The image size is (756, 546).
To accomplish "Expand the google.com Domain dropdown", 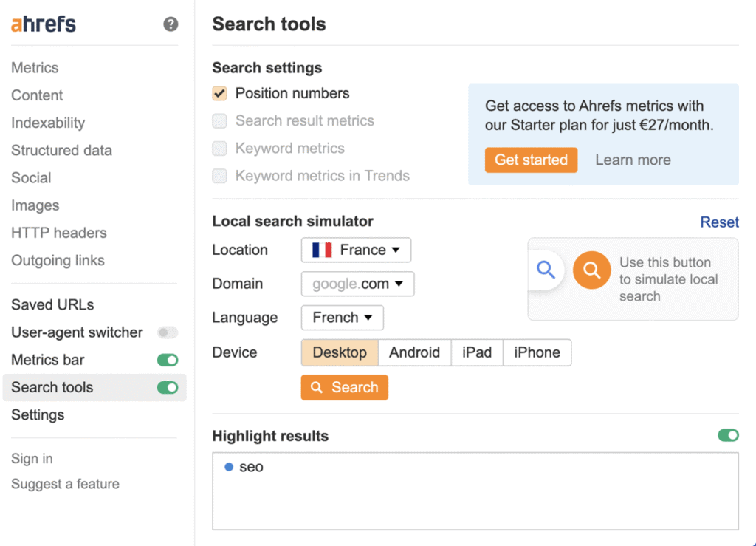I will 358,284.
